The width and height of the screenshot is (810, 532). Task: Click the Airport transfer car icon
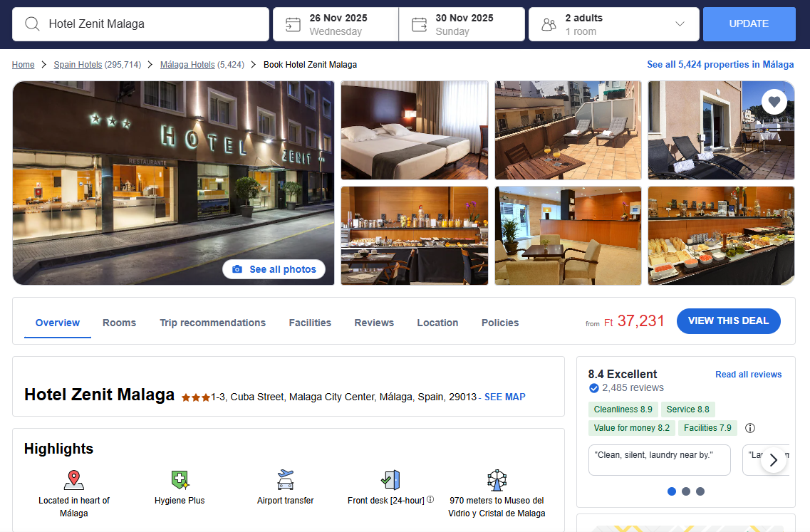click(x=285, y=480)
